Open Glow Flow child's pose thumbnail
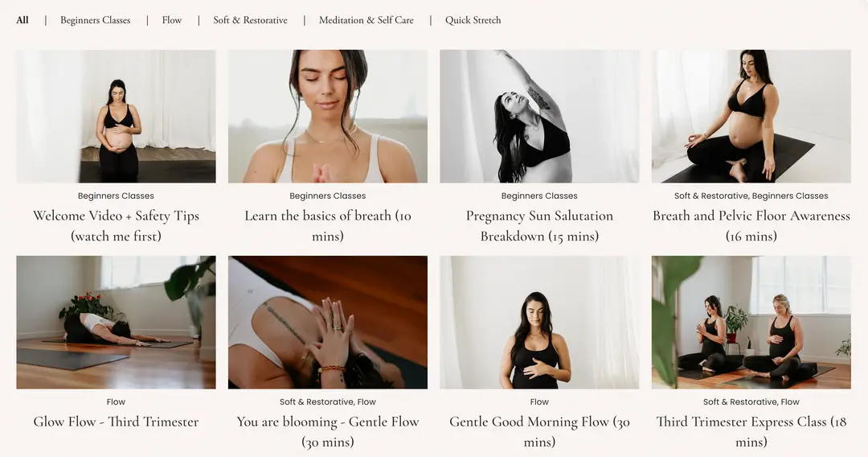The image size is (868, 457). click(116, 323)
